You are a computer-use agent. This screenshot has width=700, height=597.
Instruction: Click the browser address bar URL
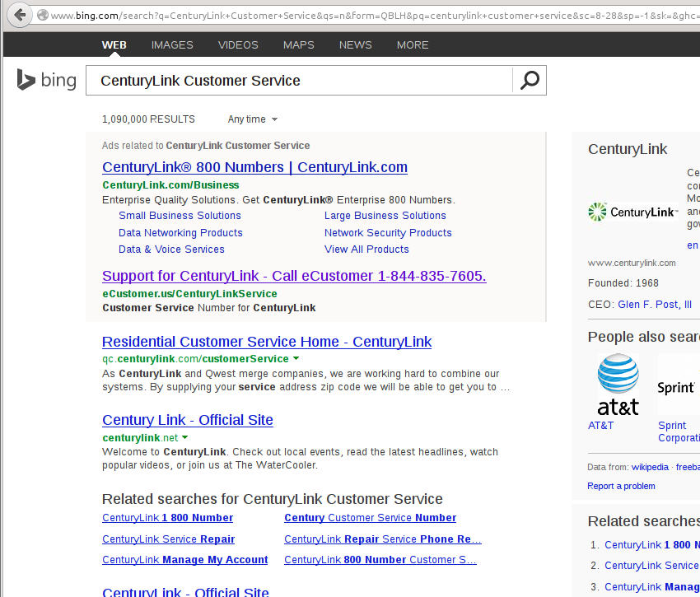(x=374, y=16)
